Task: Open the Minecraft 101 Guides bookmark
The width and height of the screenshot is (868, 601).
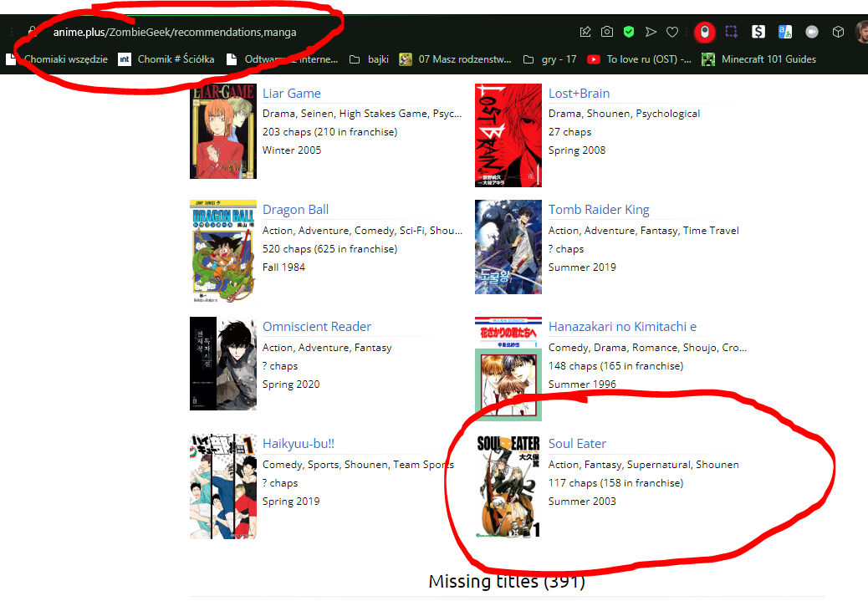Action: 759,59
